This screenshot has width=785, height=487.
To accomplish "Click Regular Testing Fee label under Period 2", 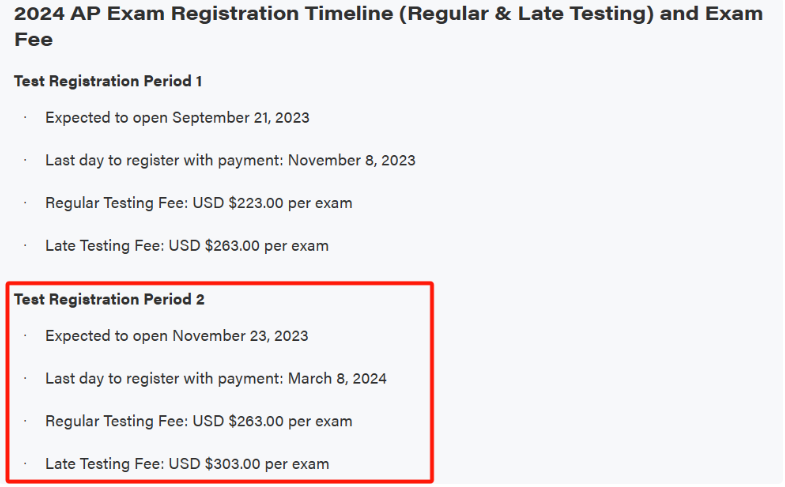I will point(117,421).
